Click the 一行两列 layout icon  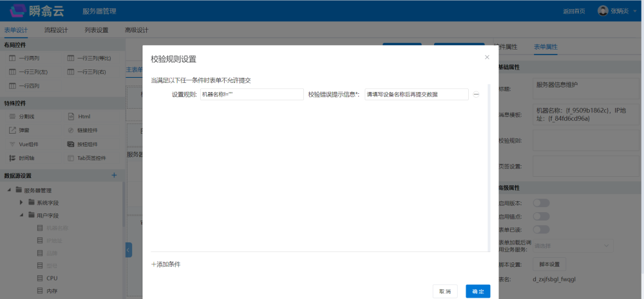pyautogui.click(x=12, y=59)
